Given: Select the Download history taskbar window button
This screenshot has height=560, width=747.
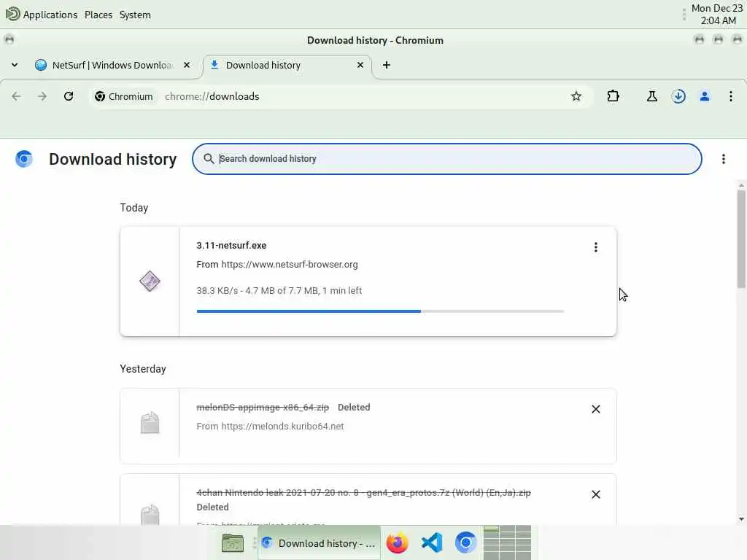Looking at the screenshot, I should pyautogui.click(x=320, y=543).
